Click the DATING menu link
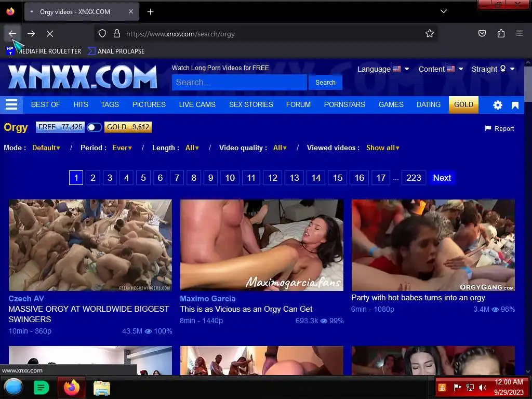Viewport: 532px width, 399px height. (x=429, y=104)
